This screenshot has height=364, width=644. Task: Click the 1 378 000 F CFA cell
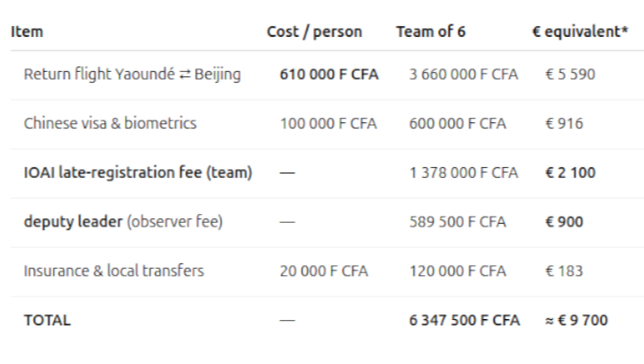click(x=464, y=173)
